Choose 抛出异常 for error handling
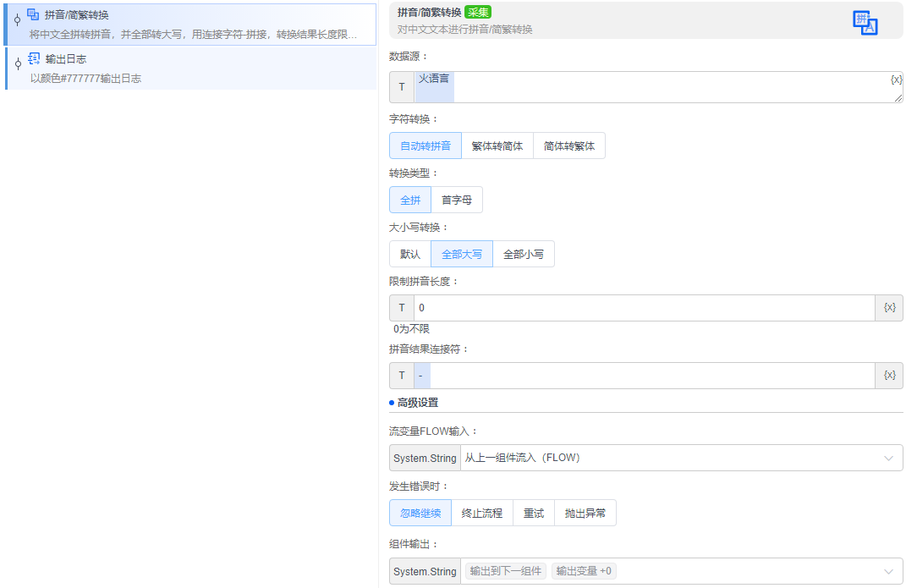 [x=585, y=512]
